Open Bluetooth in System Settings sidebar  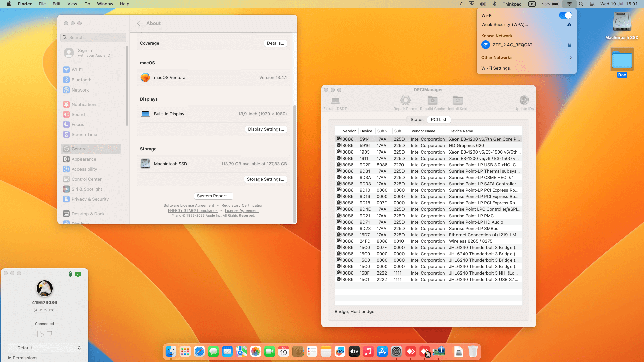tap(81, 80)
